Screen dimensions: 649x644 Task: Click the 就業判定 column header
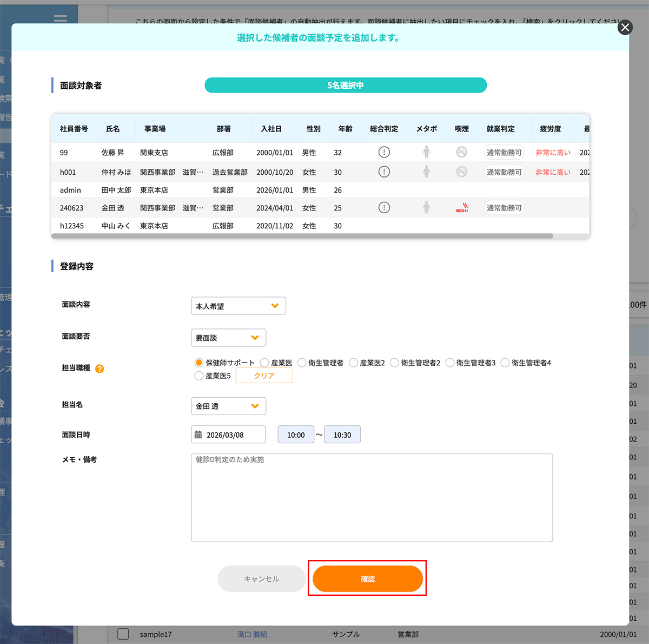click(x=500, y=129)
